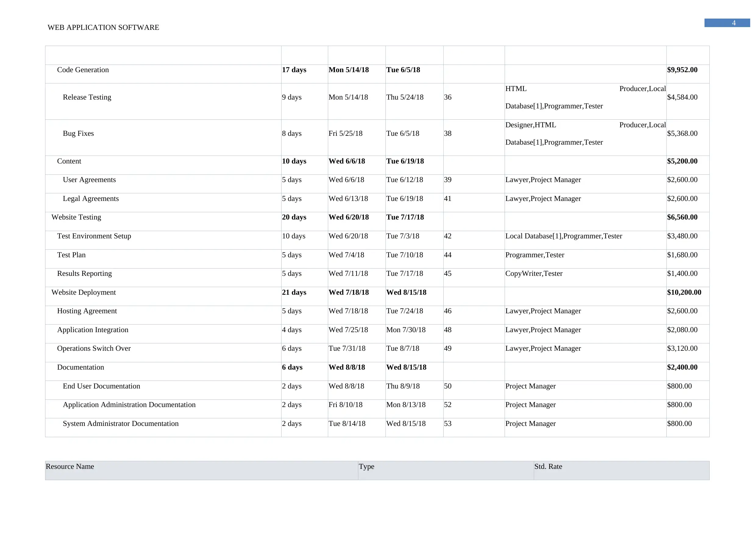
Task: Click predecessor number 41
Action: point(448,198)
